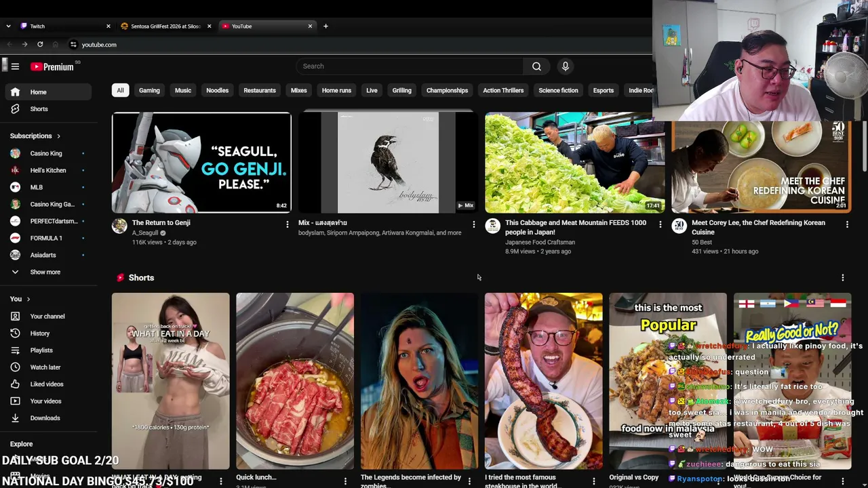Select the Noodles filter chip
The height and width of the screenshot is (488, 868).
217,91
